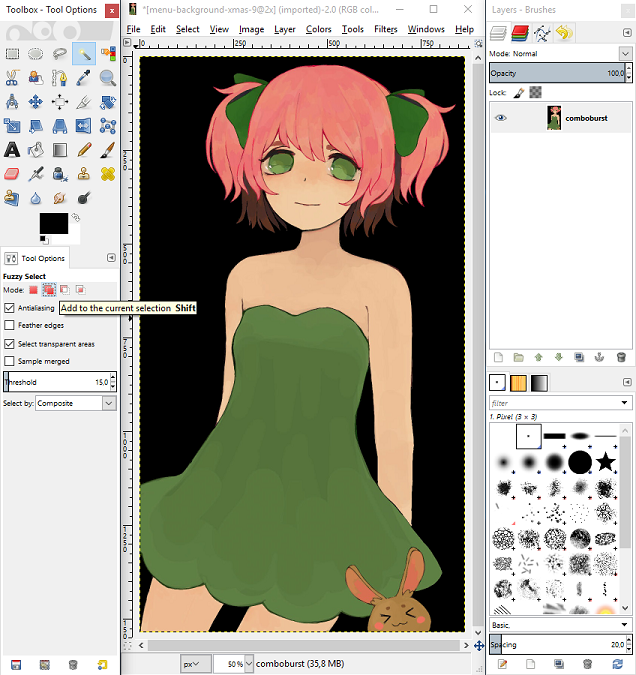Select the Cage Transform tool
636x675 pixels.
108,126
